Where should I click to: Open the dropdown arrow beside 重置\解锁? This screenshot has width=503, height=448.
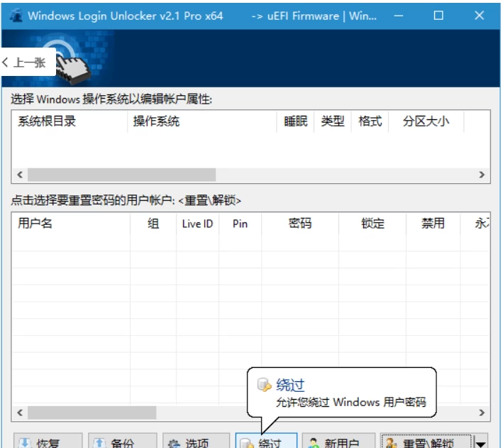480,442
